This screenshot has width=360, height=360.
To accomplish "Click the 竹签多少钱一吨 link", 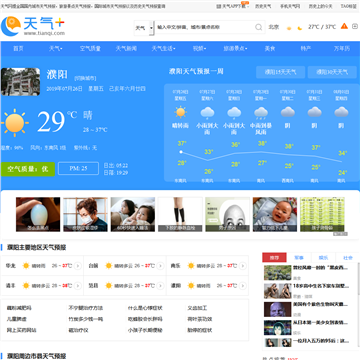I will 85,319.
